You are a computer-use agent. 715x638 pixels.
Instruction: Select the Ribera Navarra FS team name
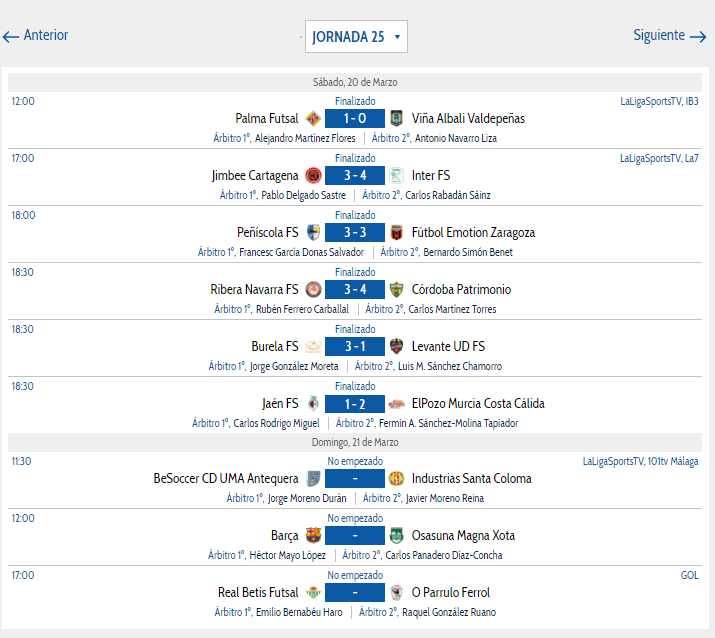[254, 290]
